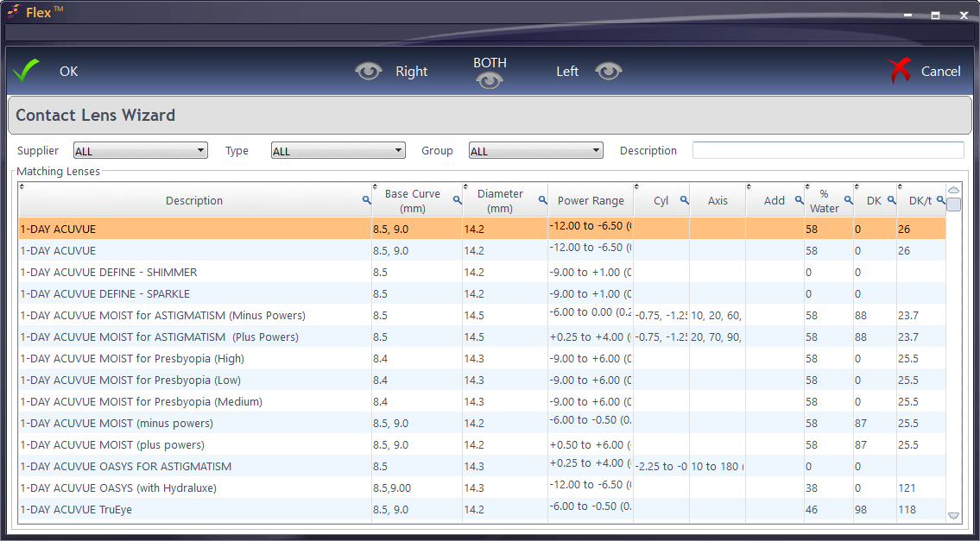The height and width of the screenshot is (541, 980).
Task: Click the Axis column header
Action: [718, 200]
